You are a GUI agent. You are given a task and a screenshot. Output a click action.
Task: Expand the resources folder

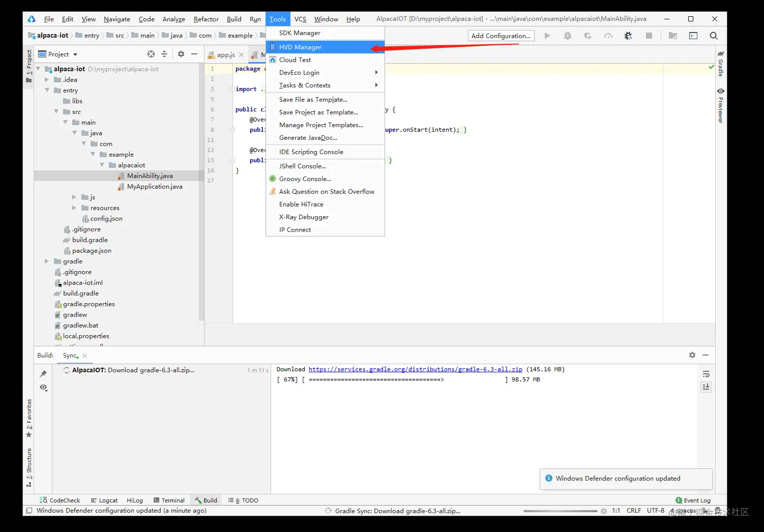pyautogui.click(x=74, y=208)
